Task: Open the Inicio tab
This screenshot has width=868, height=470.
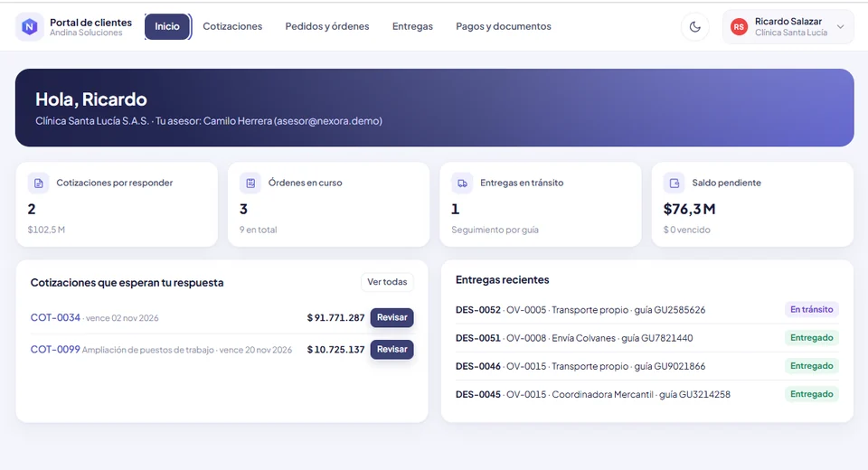Action: [167, 26]
